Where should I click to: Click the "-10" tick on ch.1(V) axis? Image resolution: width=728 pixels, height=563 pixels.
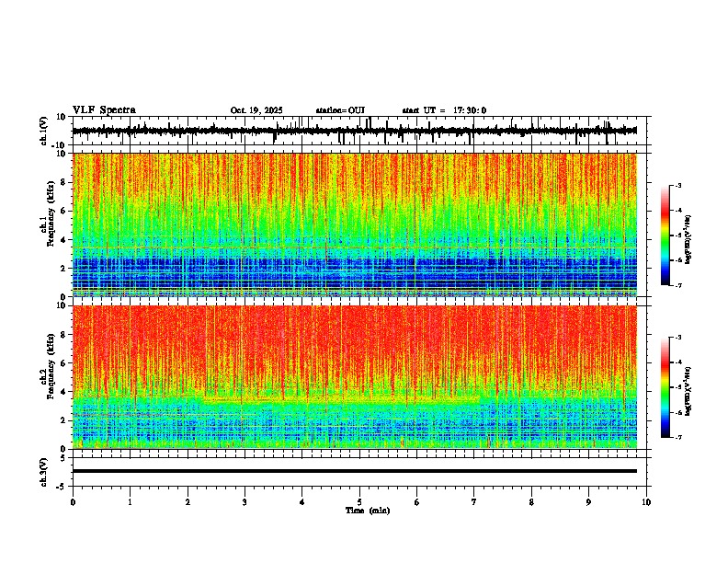[x=60, y=145]
